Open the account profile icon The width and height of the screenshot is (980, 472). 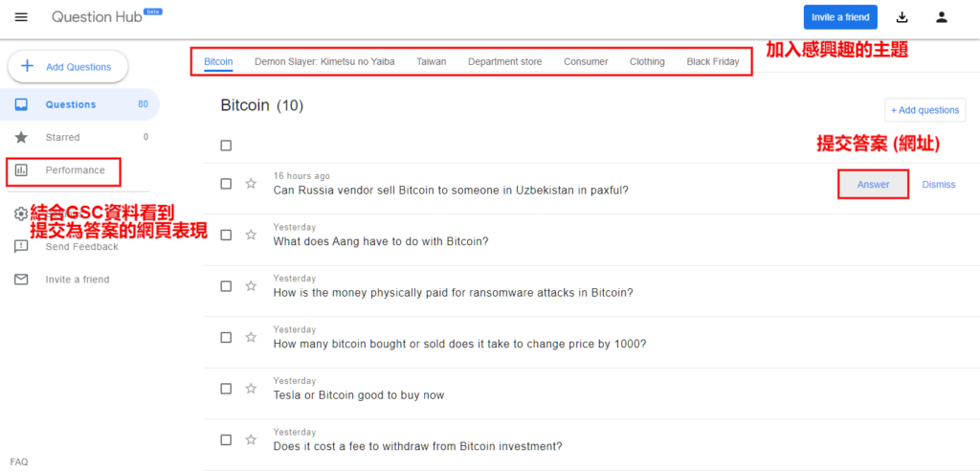(942, 17)
